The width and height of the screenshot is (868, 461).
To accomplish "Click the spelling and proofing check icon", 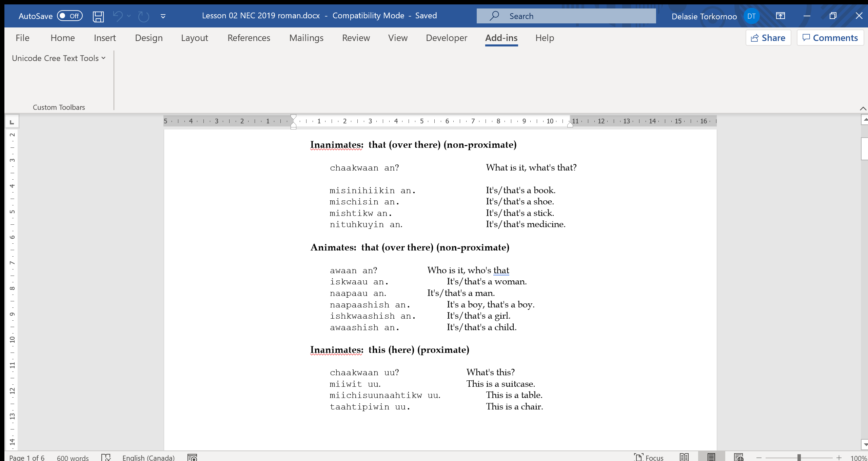I will 106,457.
